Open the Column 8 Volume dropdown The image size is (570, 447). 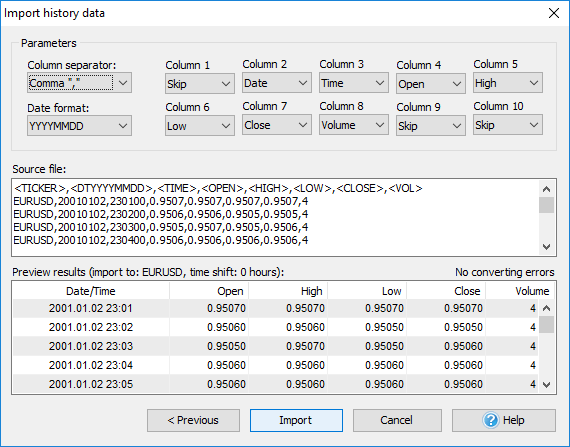click(x=354, y=125)
